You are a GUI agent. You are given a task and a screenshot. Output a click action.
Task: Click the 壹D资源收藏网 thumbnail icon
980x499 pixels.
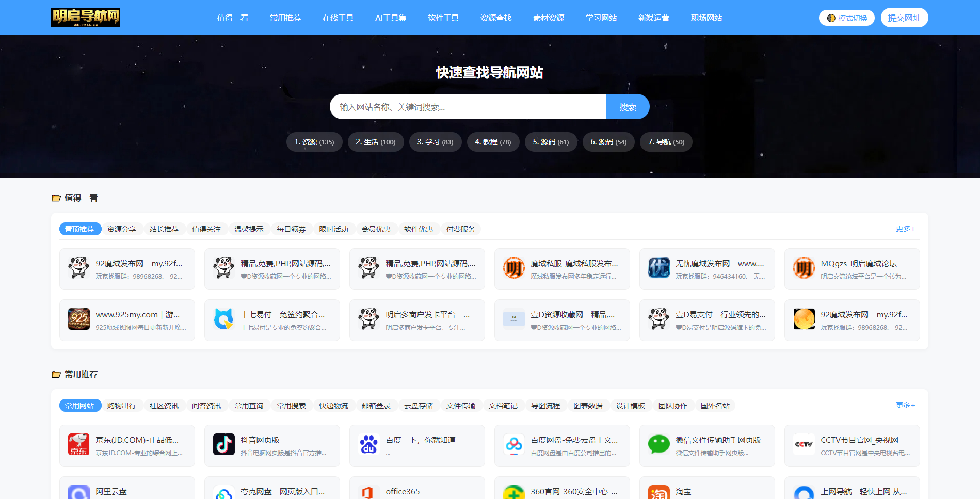(514, 319)
